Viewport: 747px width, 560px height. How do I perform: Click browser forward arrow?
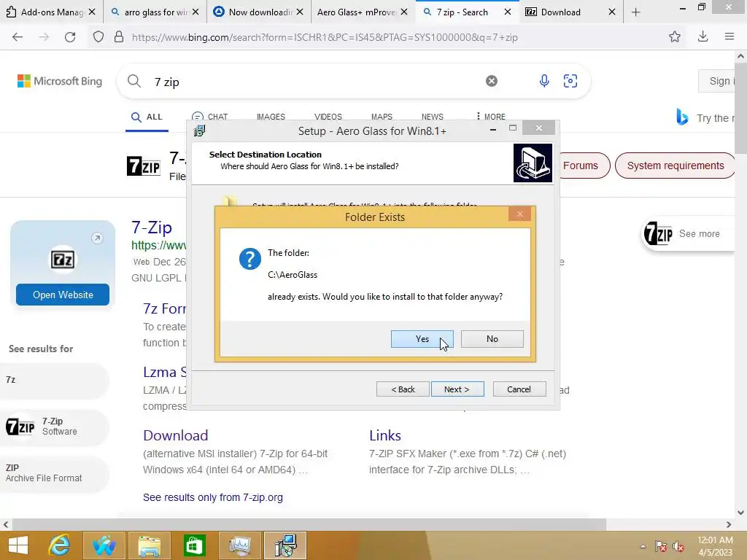(x=44, y=37)
